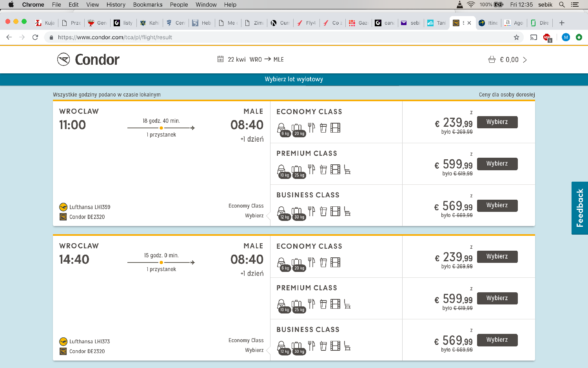Click seat icon in 14:40 Business Class
This screenshot has width=588, height=368.
(x=347, y=346)
